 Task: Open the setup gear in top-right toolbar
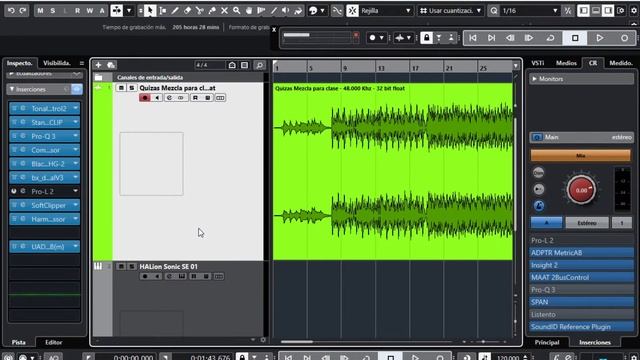coord(633,11)
